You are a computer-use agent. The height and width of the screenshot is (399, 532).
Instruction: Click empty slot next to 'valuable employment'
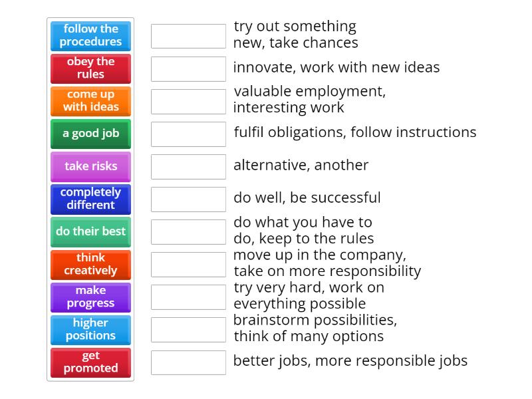(188, 101)
